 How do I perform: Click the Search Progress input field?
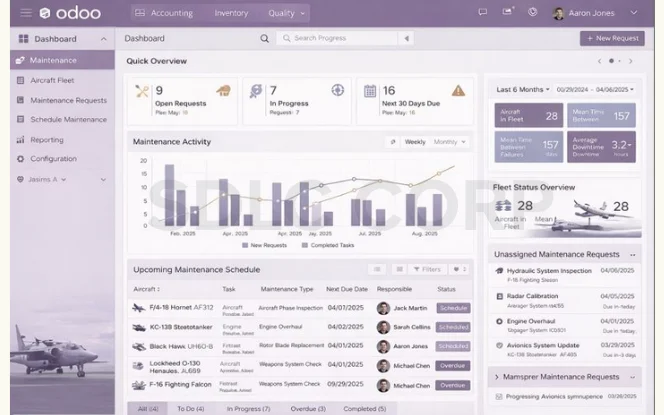coord(337,38)
